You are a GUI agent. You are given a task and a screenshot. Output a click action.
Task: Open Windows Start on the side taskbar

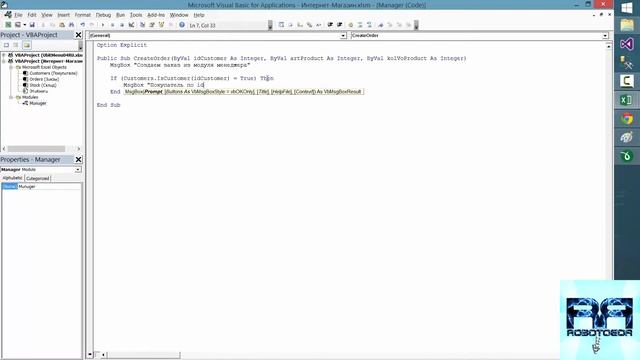tap(627, 8)
